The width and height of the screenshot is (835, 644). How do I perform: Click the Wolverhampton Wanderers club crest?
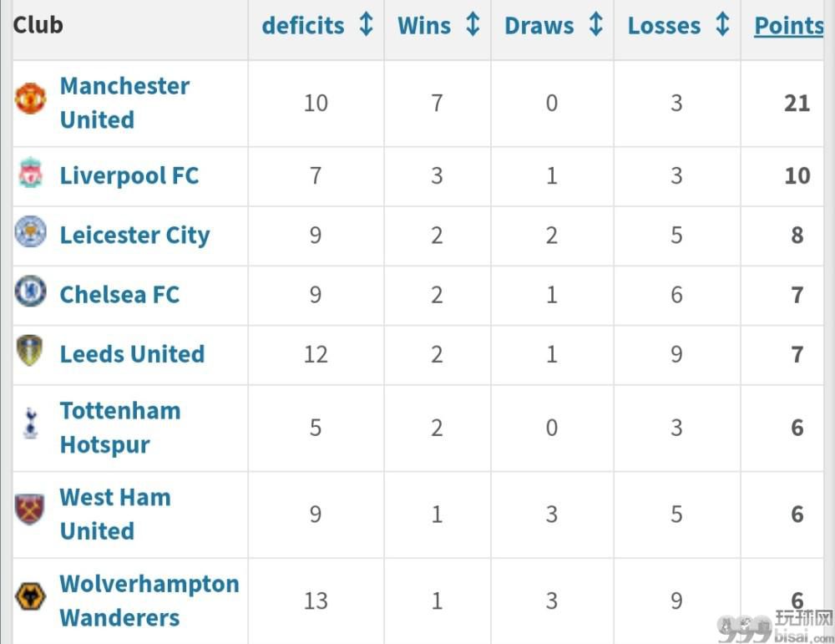(x=30, y=596)
